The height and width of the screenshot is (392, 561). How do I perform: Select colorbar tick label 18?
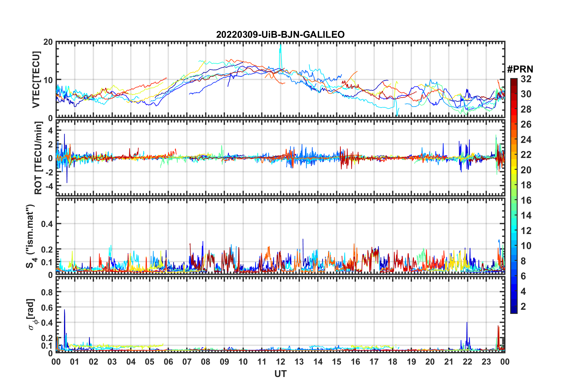[x=526, y=185]
